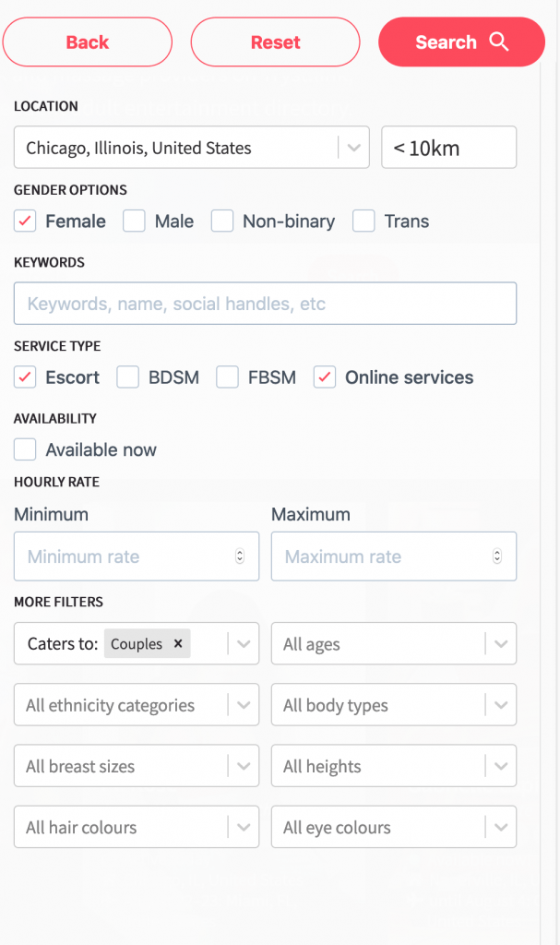Remove the Couples tag from Caters to

(x=178, y=644)
